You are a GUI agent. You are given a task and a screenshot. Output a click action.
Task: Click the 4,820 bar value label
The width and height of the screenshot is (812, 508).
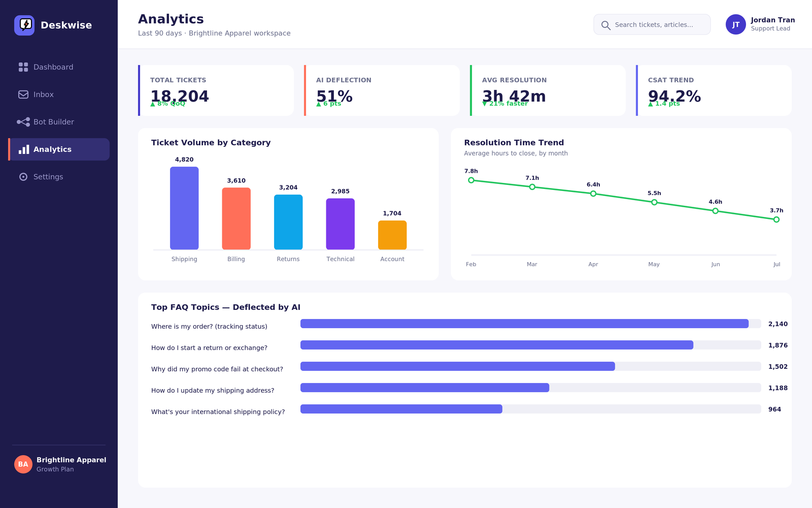pos(184,160)
